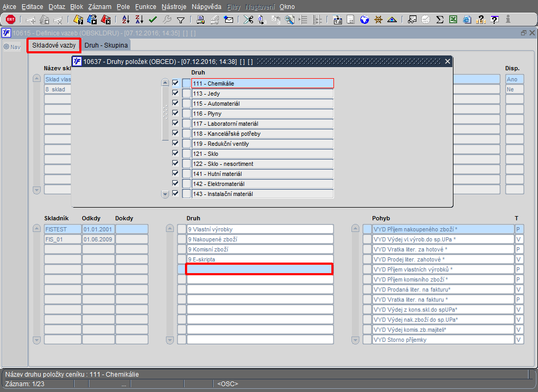Click the Sigma sum icon
The height and width of the screenshot is (392, 538).
point(439,20)
